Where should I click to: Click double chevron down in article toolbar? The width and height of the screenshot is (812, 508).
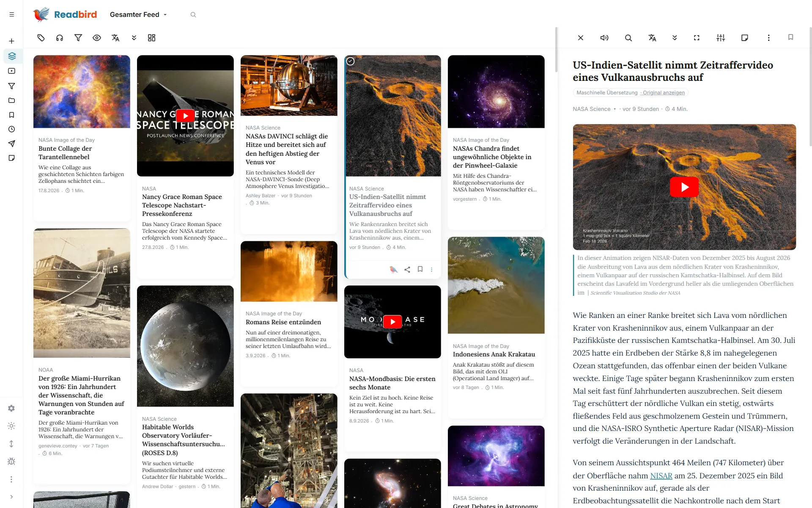675,38
